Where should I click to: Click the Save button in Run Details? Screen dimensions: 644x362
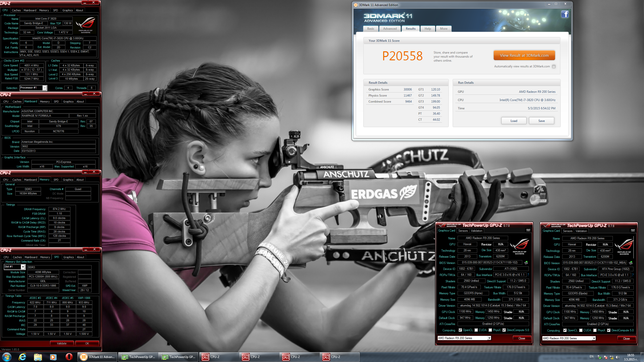[541, 121]
